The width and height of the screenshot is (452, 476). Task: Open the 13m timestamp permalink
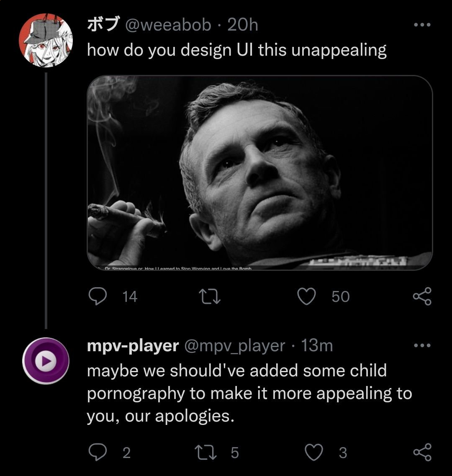tap(317, 346)
